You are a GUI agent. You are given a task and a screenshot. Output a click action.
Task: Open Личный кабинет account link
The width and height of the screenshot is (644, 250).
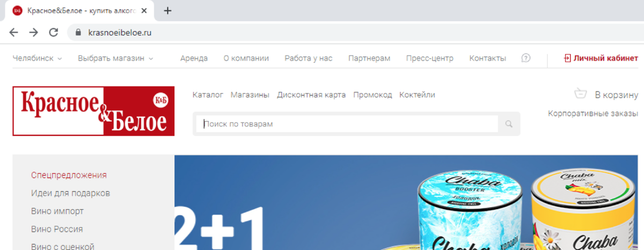click(x=606, y=58)
